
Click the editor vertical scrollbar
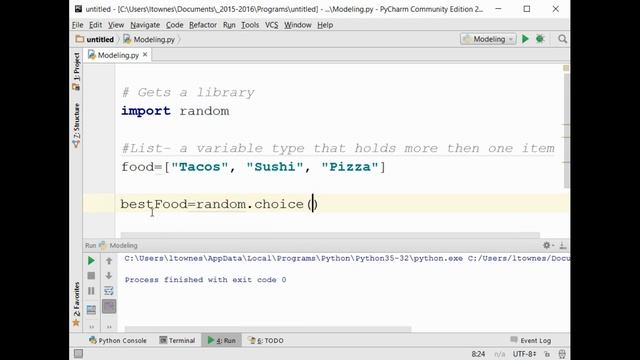tap(567, 131)
